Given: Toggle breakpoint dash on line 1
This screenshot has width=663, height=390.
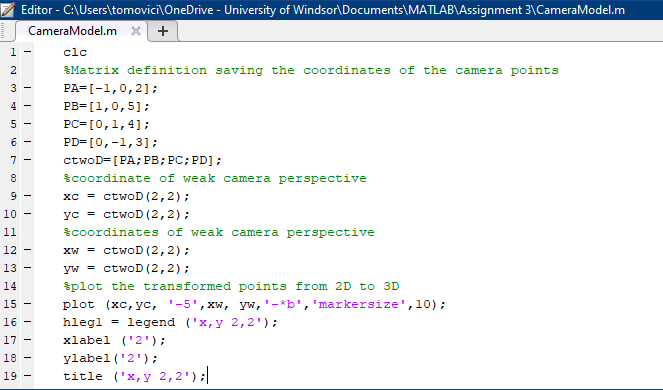Looking at the screenshot, I should click(27, 52).
